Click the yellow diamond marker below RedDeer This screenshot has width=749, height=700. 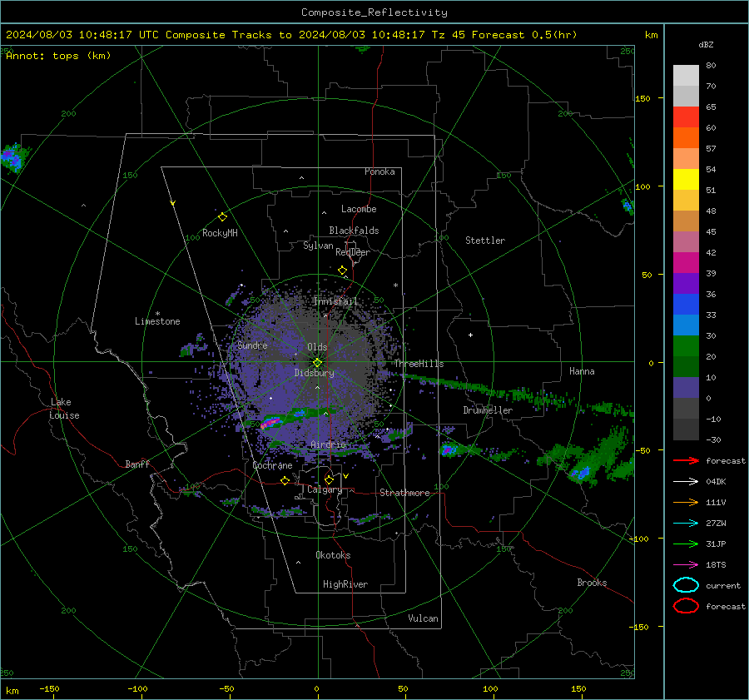coord(342,271)
